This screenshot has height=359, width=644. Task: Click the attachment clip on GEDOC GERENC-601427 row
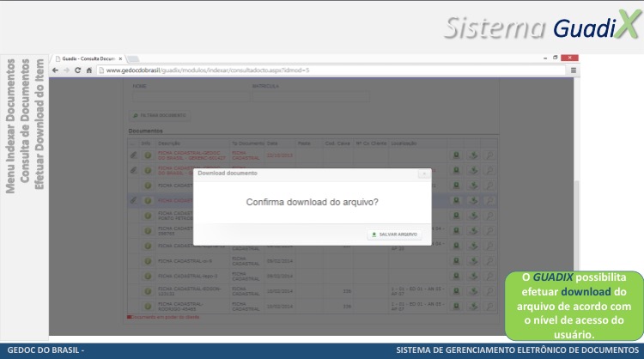point(133,155)
